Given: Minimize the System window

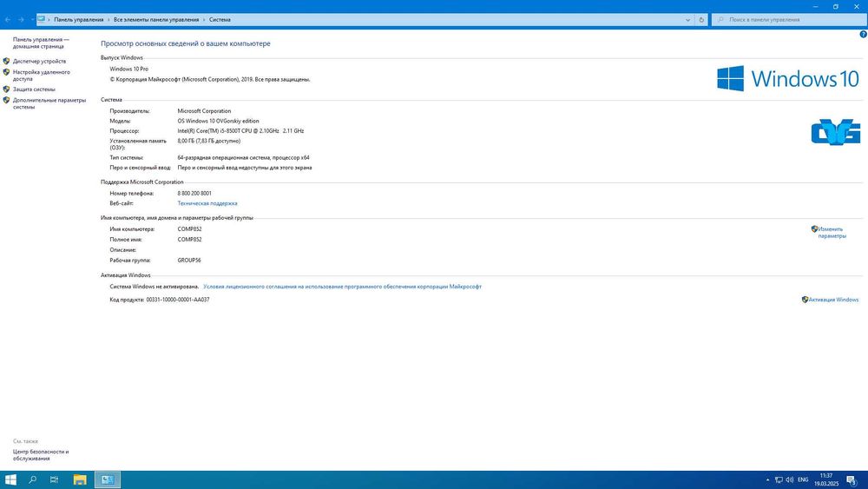Looking at the screenshot, I should pos(815,7).
